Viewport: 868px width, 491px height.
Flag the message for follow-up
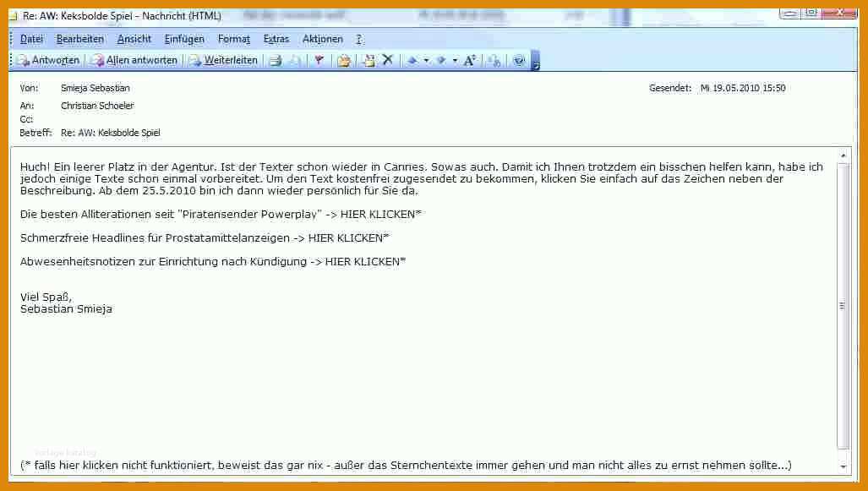click(x=319, y=60)
